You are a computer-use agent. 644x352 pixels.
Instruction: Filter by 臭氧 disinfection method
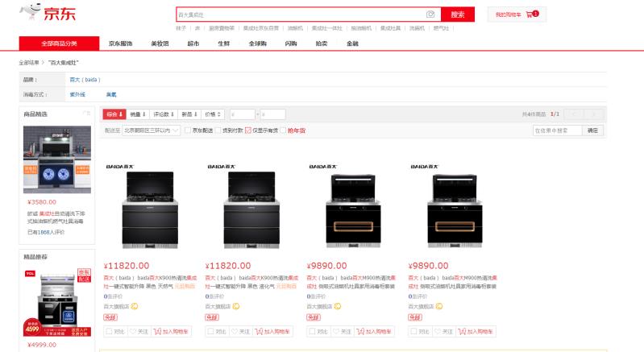[x=111, y=94]
